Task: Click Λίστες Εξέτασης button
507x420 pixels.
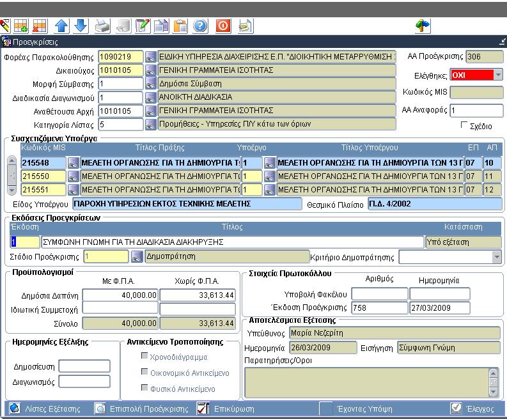Action: click(45, 409)
